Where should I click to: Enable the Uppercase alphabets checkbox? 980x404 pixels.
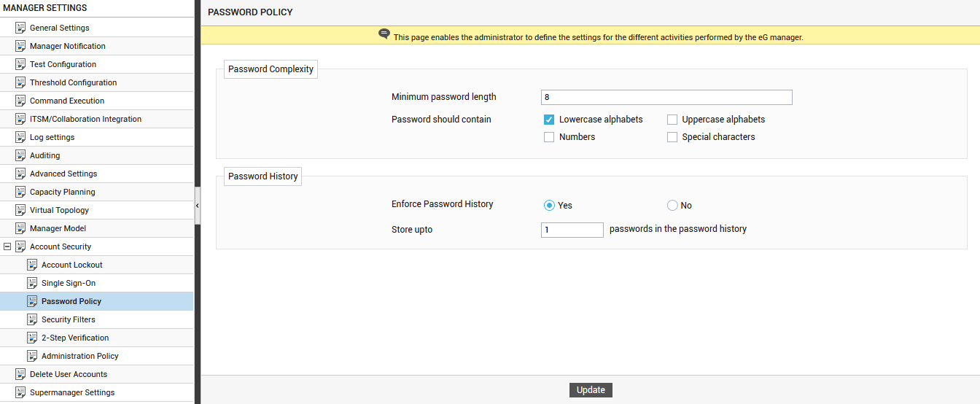pos(672,120)
